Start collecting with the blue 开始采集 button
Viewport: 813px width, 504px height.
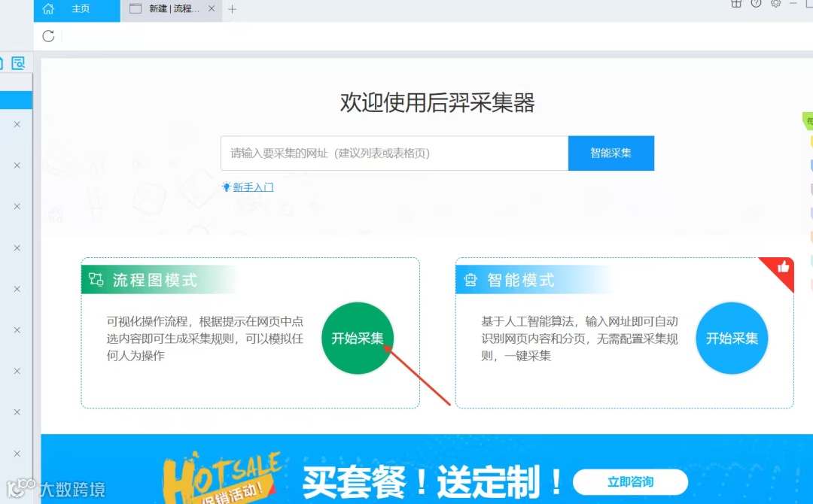tap(732, 339)
